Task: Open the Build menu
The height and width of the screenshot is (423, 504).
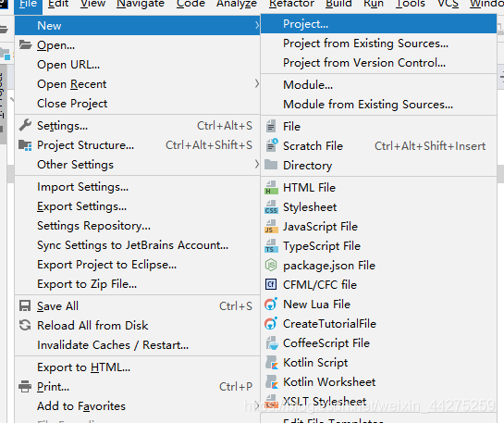Action: [x=338, y=4]
